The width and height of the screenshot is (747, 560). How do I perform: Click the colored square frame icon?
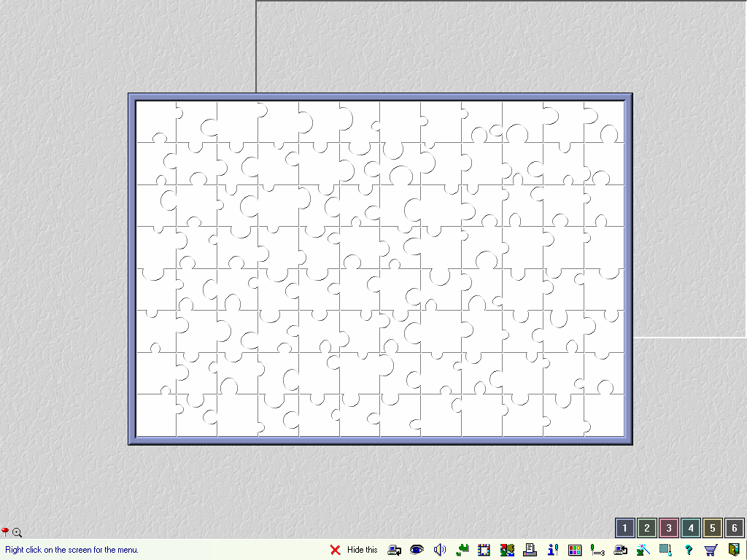click(484, 550)
